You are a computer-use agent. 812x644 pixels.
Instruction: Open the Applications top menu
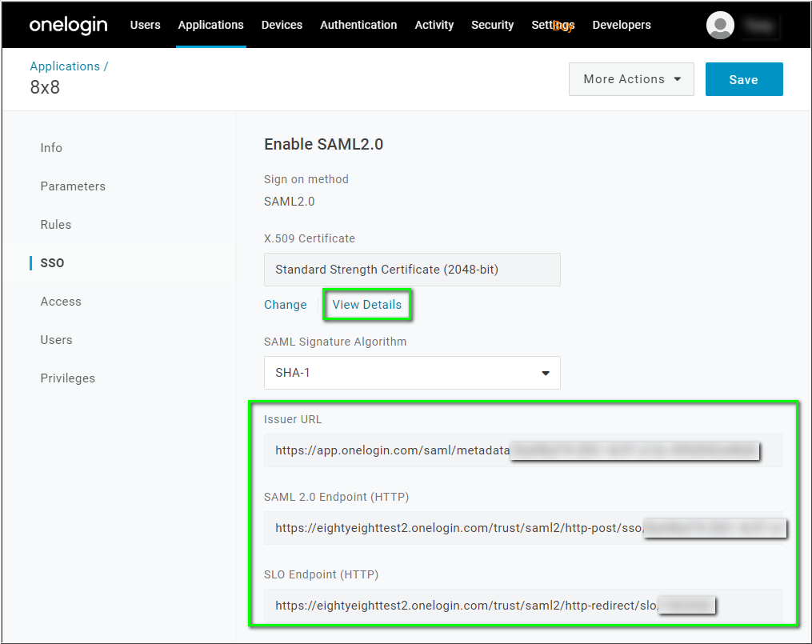pyautogui.click(x=210, y=25)
